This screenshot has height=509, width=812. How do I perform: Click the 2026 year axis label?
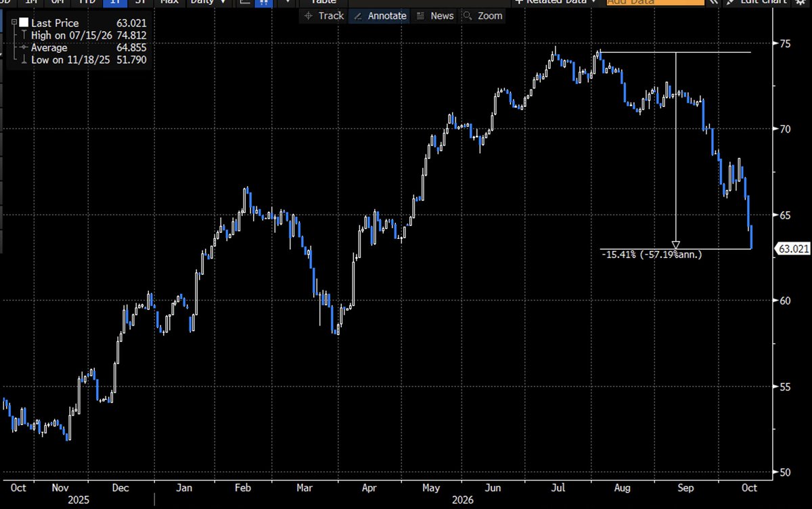464,501
